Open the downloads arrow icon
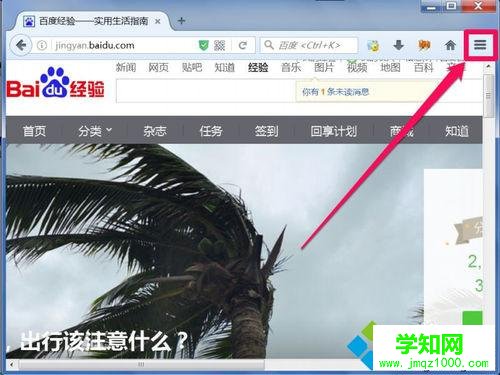The height and width of the screenshot is (375, 500). pos(399,45)
